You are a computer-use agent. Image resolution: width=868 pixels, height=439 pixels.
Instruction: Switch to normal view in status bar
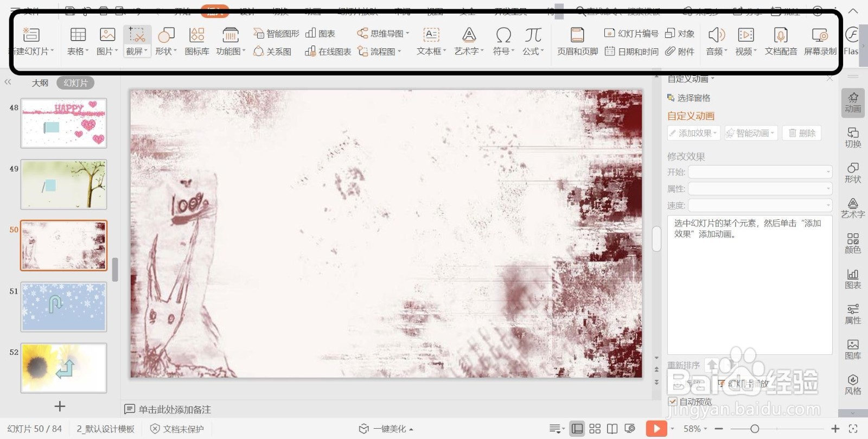click(x=578, y=429)
